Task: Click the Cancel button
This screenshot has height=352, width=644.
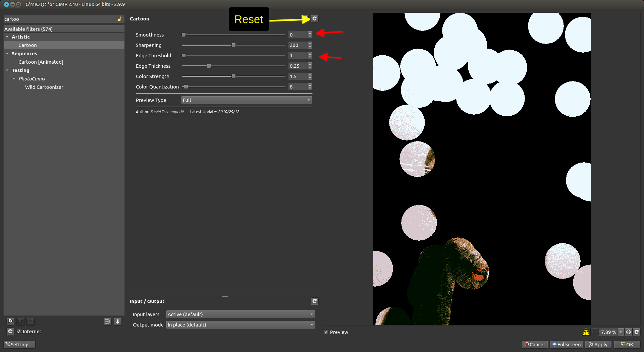Action: [535, 344]
